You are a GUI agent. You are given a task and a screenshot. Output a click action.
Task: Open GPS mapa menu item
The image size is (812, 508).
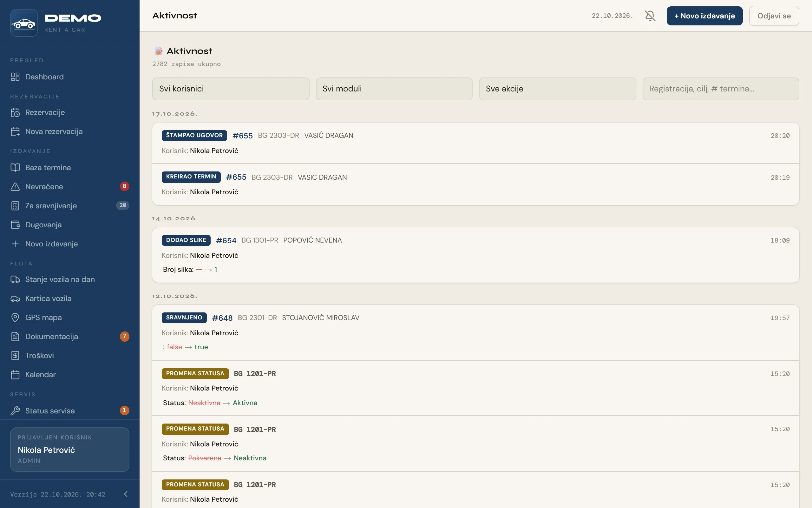point(70,317)
